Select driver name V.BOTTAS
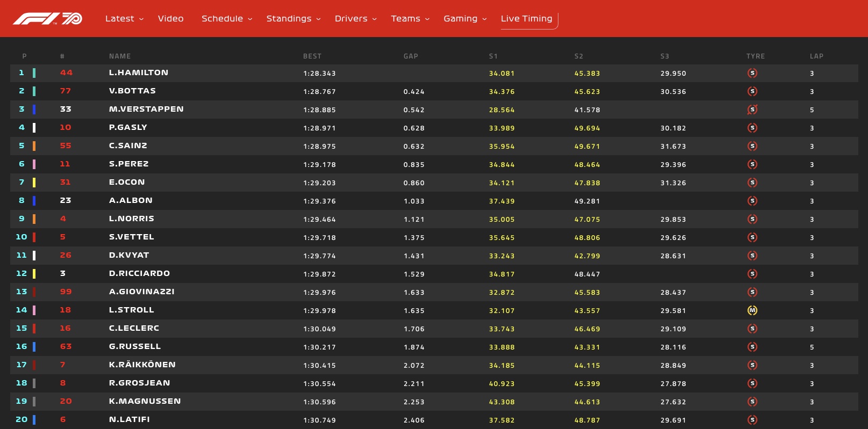 tap(132, 91)
